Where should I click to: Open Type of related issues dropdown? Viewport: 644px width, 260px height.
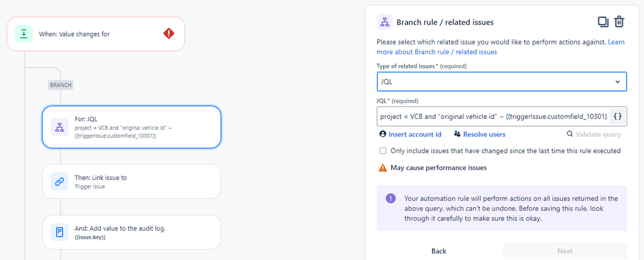(x=502, y=82)
